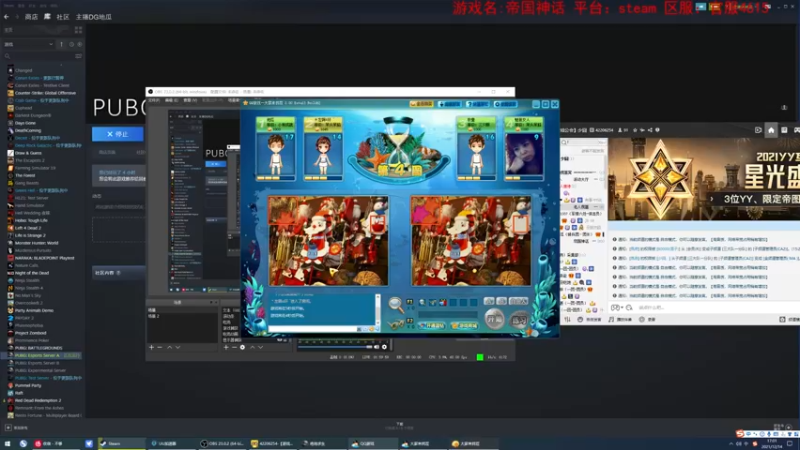Select PUBG: BATTLEGROUNDS in library
The image size is (800, 450).
point(38,348)
